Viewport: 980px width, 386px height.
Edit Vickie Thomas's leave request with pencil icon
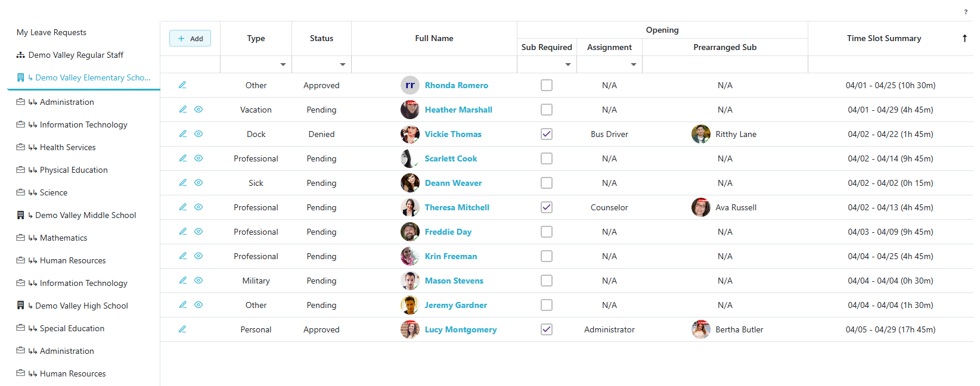pos(183,134)
